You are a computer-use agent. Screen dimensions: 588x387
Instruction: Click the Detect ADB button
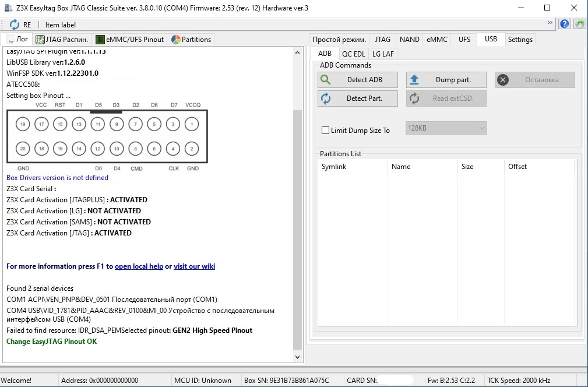358,80
